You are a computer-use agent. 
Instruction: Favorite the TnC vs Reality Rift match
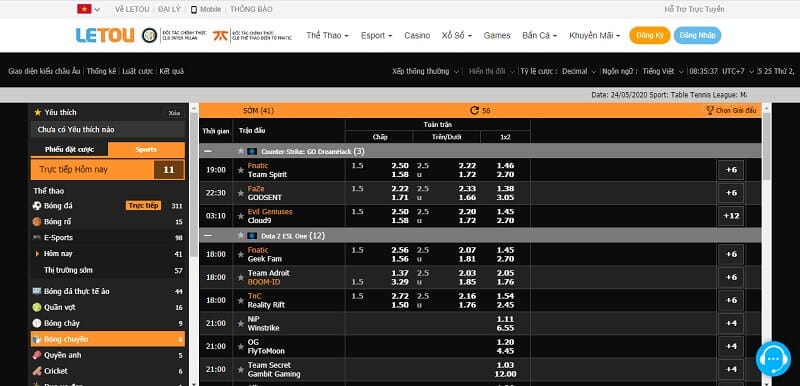pos(241,300)
